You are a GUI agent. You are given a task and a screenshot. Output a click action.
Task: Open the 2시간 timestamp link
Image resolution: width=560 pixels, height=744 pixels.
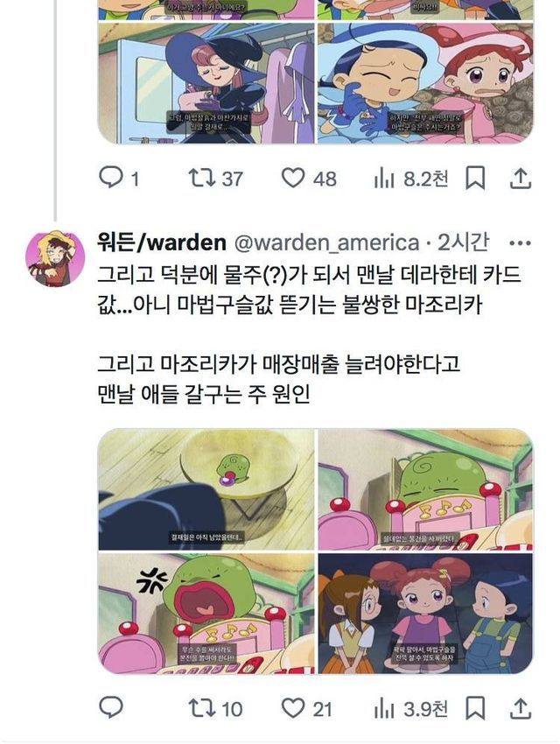[463, 242]
